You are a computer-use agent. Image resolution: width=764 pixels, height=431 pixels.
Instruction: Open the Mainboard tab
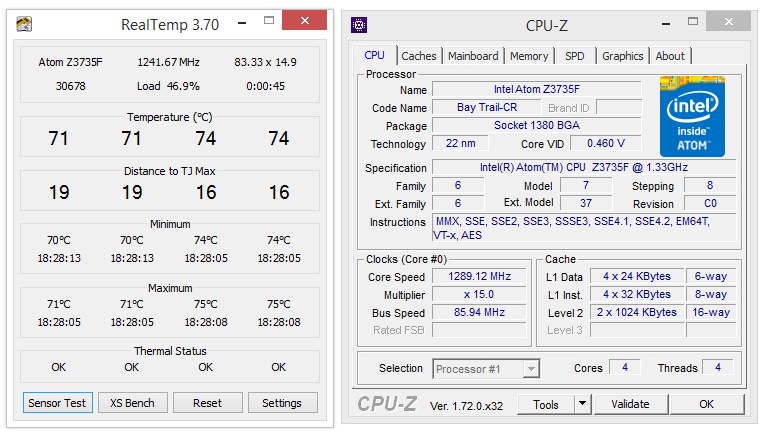[x=473, y=56]
